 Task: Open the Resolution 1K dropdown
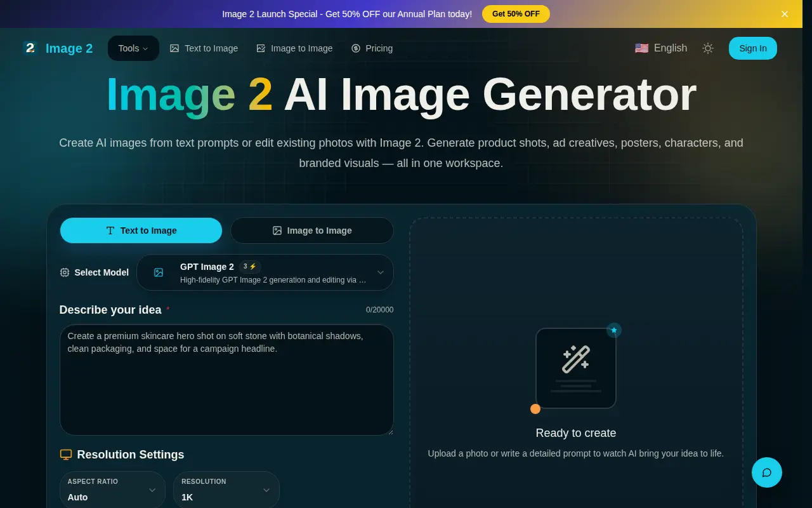(x=226, y=490)
